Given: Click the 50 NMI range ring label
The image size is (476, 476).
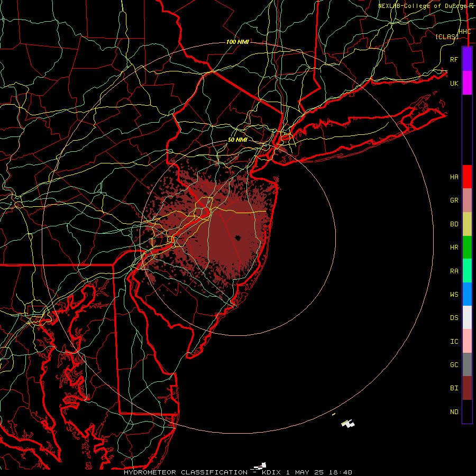Looking at the screenshot, I should [237, 140].
